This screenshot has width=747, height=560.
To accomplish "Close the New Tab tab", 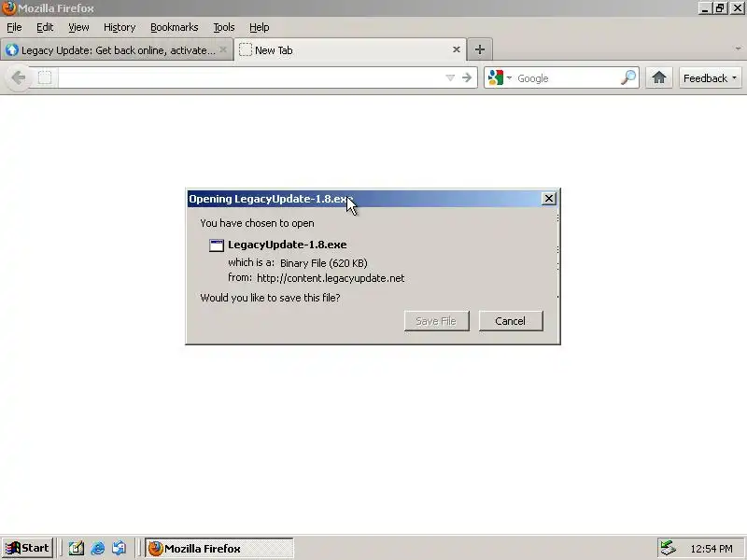I will coord(456,49).
